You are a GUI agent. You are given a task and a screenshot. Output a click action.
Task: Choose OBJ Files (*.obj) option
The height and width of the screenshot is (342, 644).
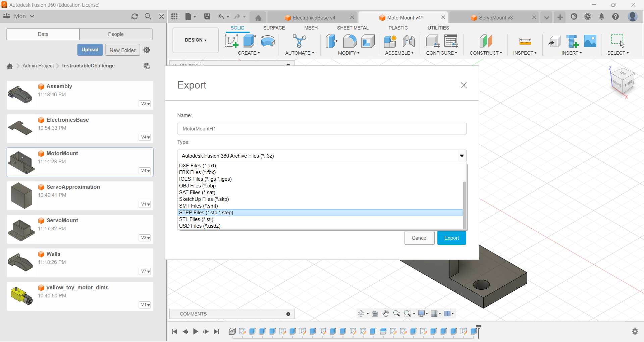click(320, 186)
